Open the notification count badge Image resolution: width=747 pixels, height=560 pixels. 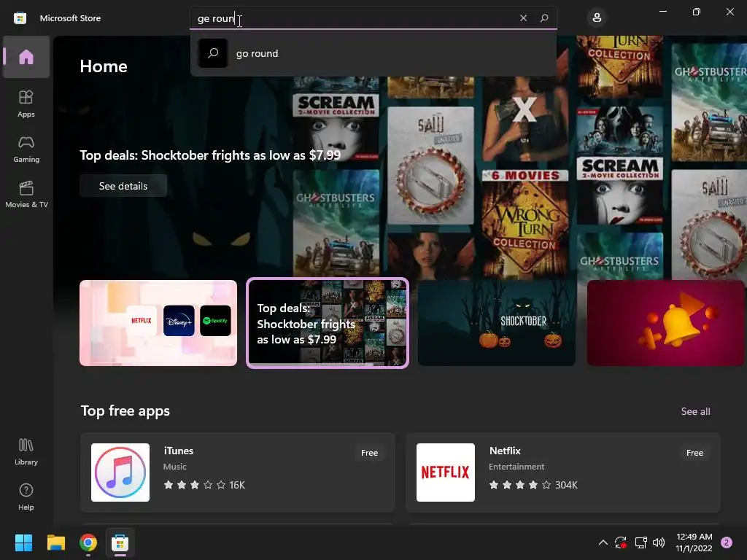coord(727,542)
